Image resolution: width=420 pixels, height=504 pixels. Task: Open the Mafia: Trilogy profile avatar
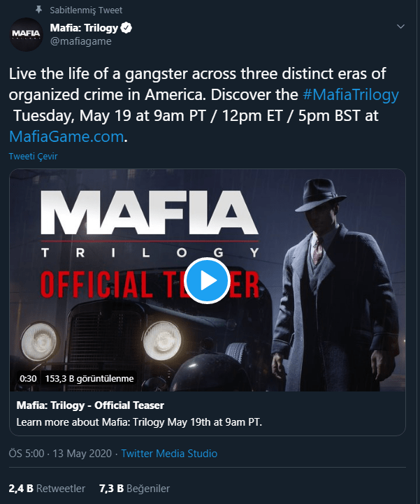[x=25, y=34]
